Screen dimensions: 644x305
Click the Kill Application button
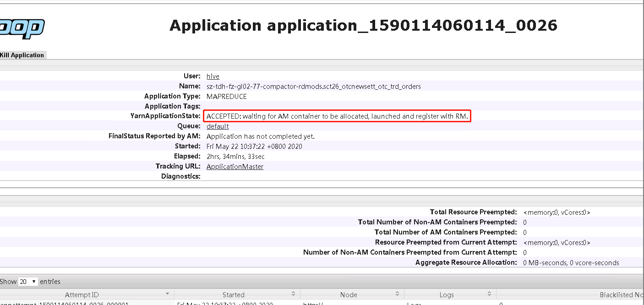(22, 55)
